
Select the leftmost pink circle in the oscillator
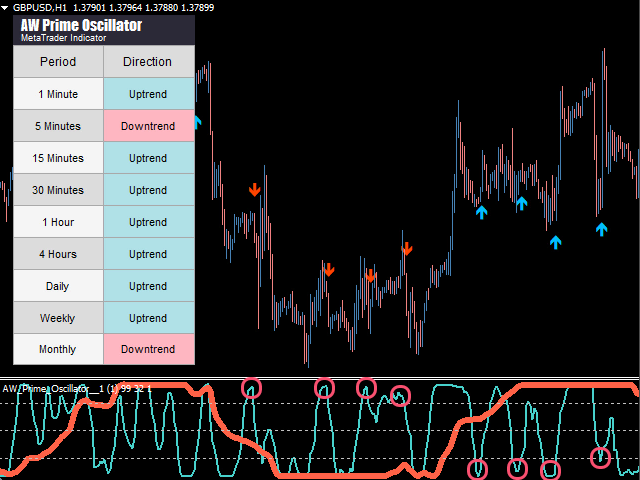point(251,387)
